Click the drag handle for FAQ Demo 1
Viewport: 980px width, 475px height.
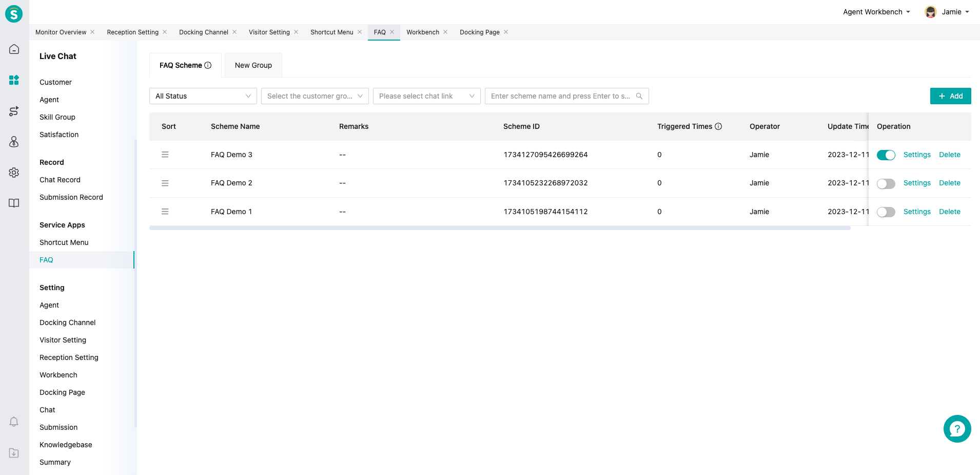pyautogui.click(x=165, y=212)
